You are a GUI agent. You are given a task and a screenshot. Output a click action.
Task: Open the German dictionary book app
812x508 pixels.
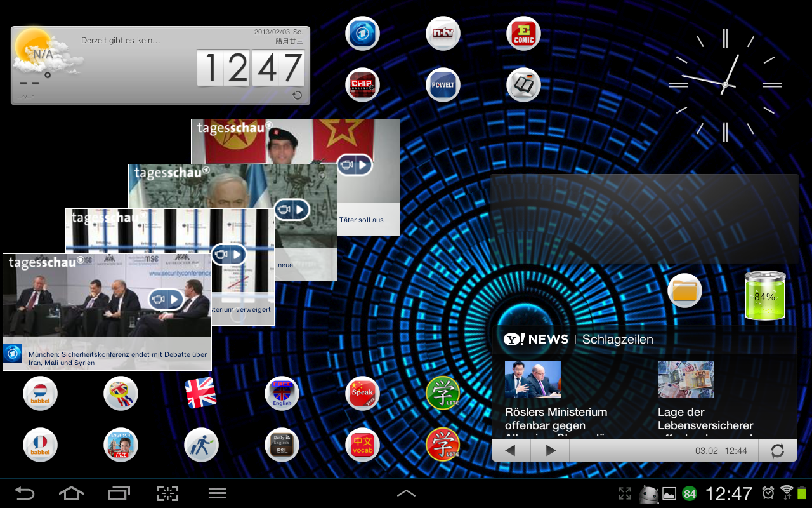click(523, 84)
